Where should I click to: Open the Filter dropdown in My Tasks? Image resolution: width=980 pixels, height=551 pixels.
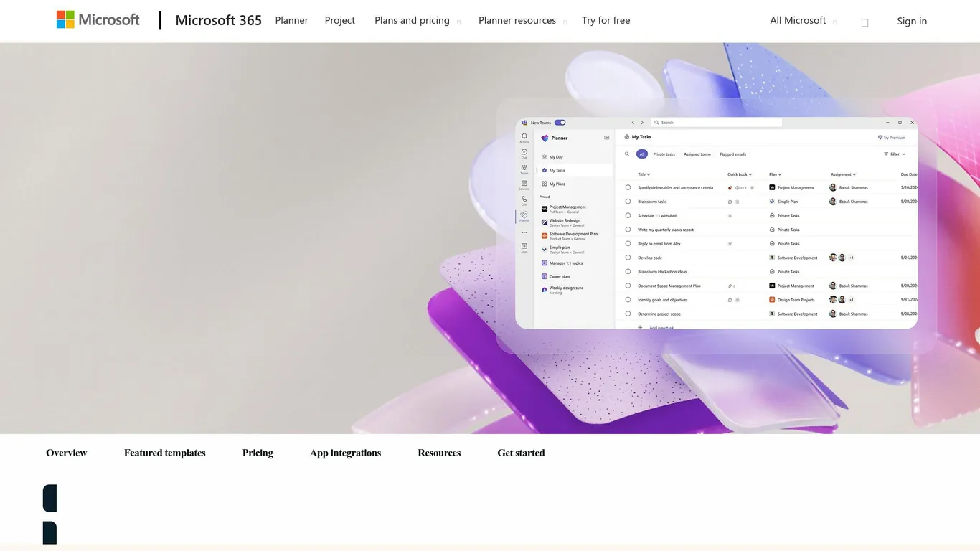tap(895, 154)
